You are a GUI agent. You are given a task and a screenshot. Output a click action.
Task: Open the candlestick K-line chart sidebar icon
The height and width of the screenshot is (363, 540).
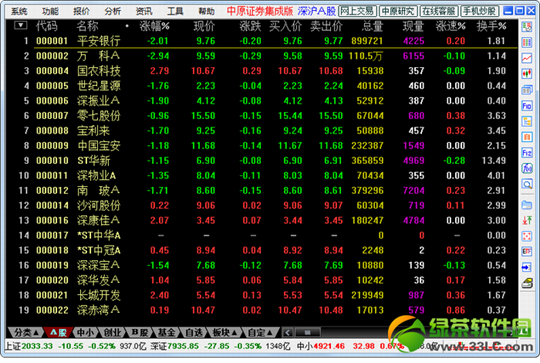(527, 74)
